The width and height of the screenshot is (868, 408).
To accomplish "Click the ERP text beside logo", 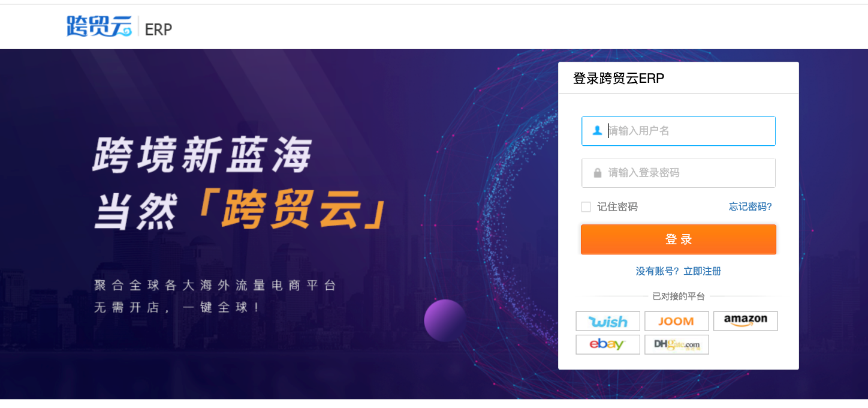I will [158, 29].
